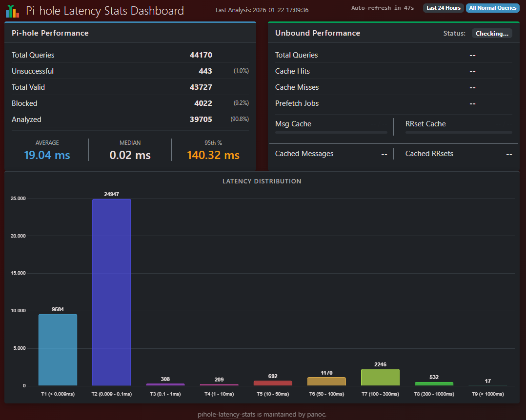This screenshot has width=526, height=420.
Task: Open the Last 24 Hours time filter
Action: click(x=443, y=8)
